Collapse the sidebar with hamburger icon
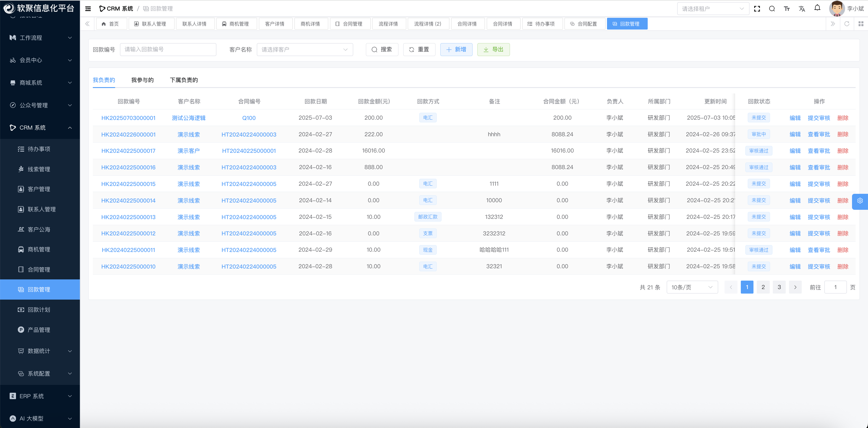 88,9
